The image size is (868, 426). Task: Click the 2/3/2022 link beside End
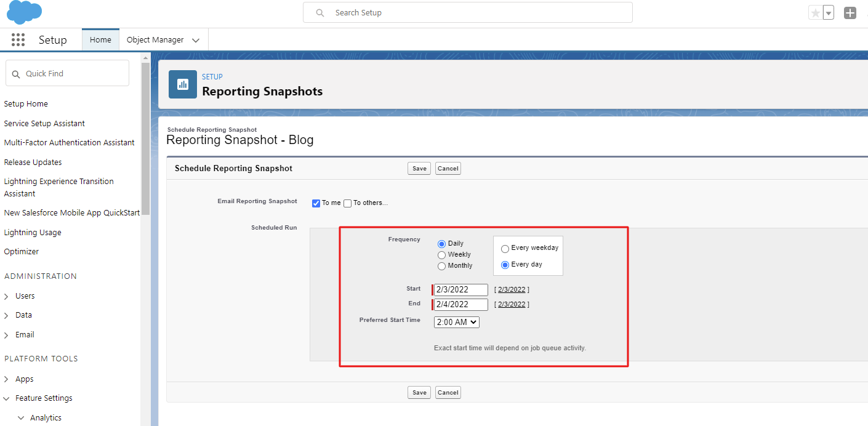click(x=512, y=304)
